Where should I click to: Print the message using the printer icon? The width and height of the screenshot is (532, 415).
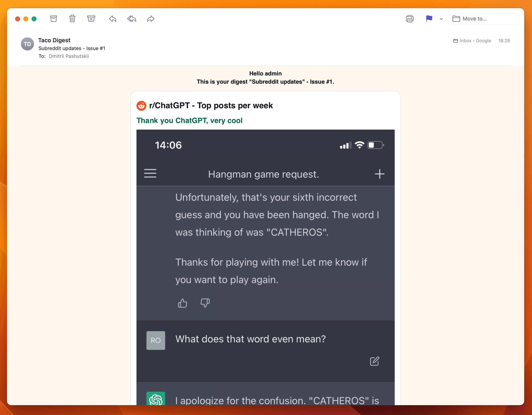410,19
